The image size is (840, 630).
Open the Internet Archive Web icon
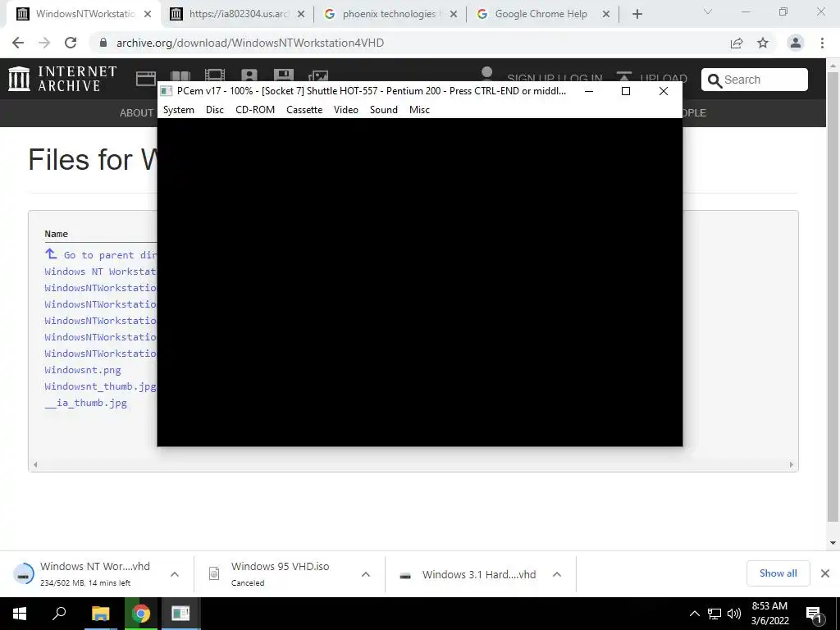(x=146, y=78)
